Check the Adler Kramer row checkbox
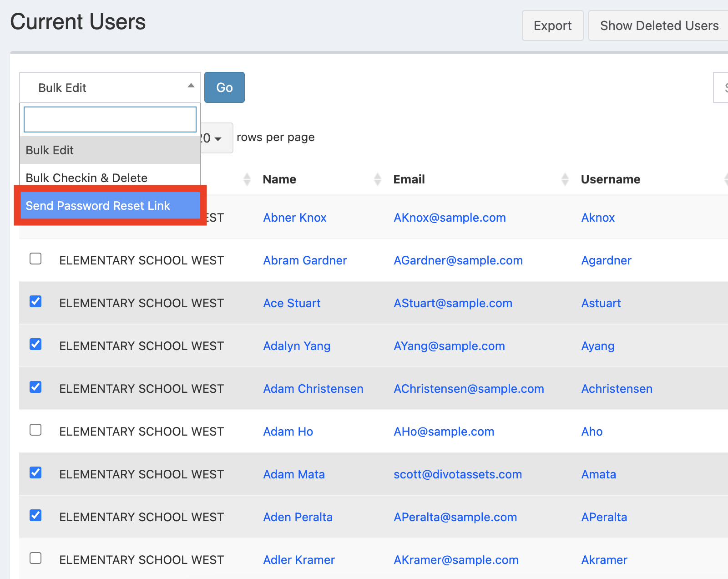The image size is (728, 579). tap(35, 559)
